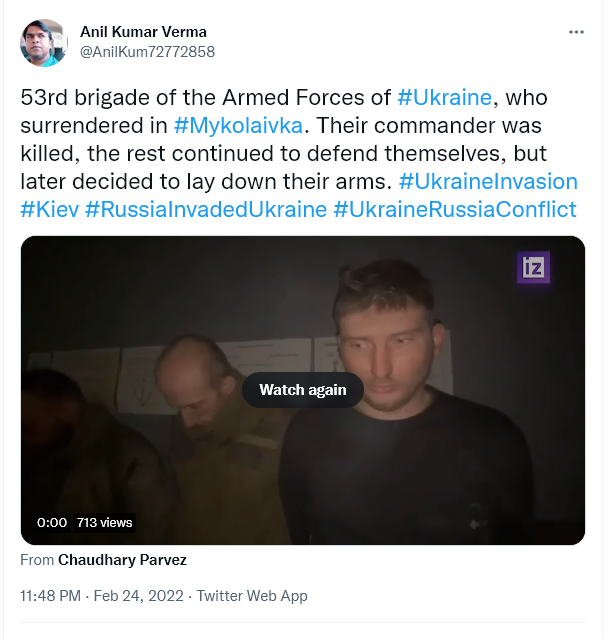Select the #Kiev hashtag
This screenshot has width=609, height=639.
[x=49, y=210]
